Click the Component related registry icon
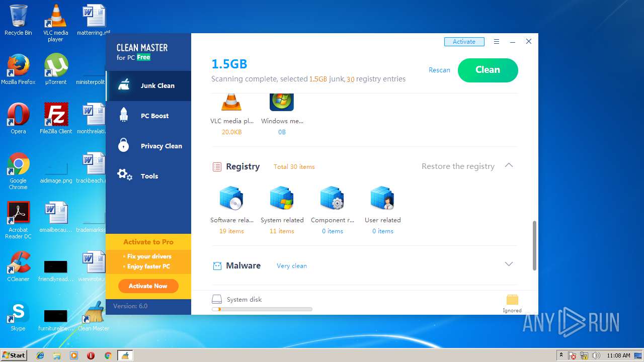The height and width of the screenshot is (362, 644). tap(332, 198)
